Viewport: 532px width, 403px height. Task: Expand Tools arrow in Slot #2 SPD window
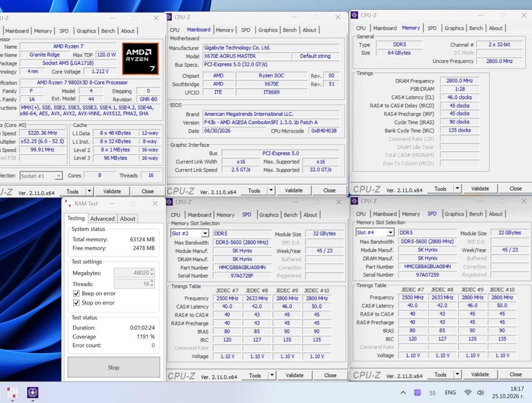click(x=272, y=375)
